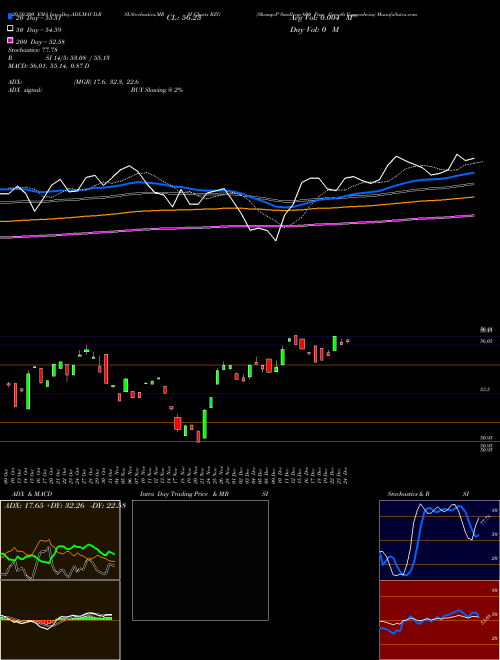
Task: Open the MACD histogram panel
Action: point(60,620)
